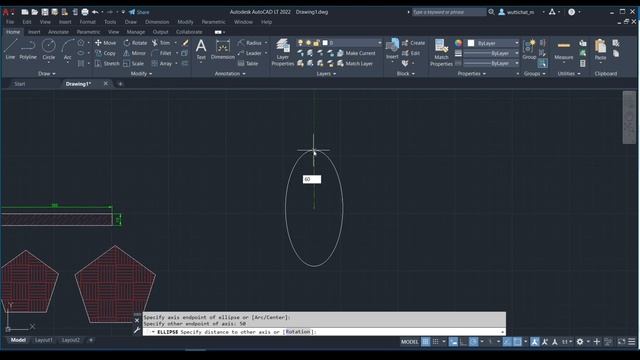Image resolution: width=640 pixels, height=360 pixels.
Task: Toggle object snap tracking in status bar
Action: [507, 342]
